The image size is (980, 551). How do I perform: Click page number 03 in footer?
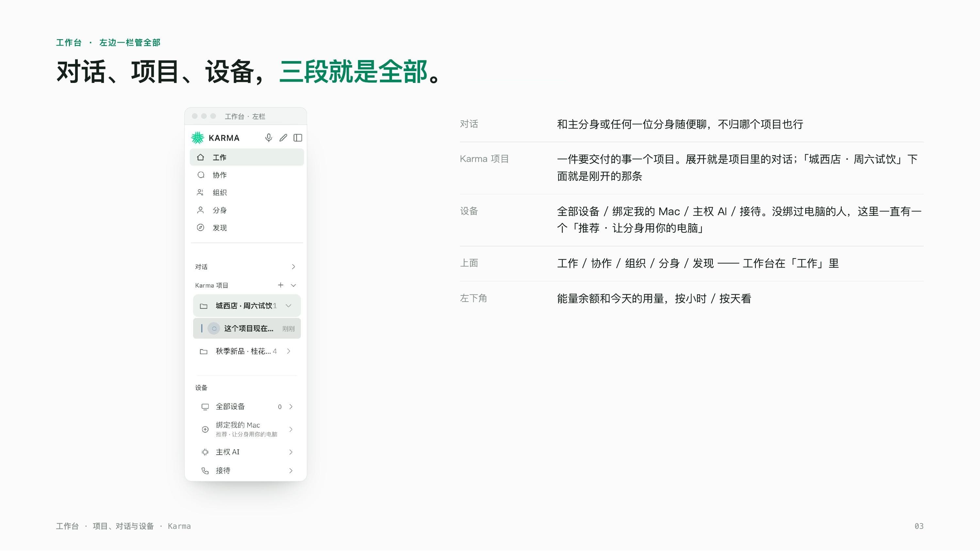pyautogui.click(x=919, y=526)
